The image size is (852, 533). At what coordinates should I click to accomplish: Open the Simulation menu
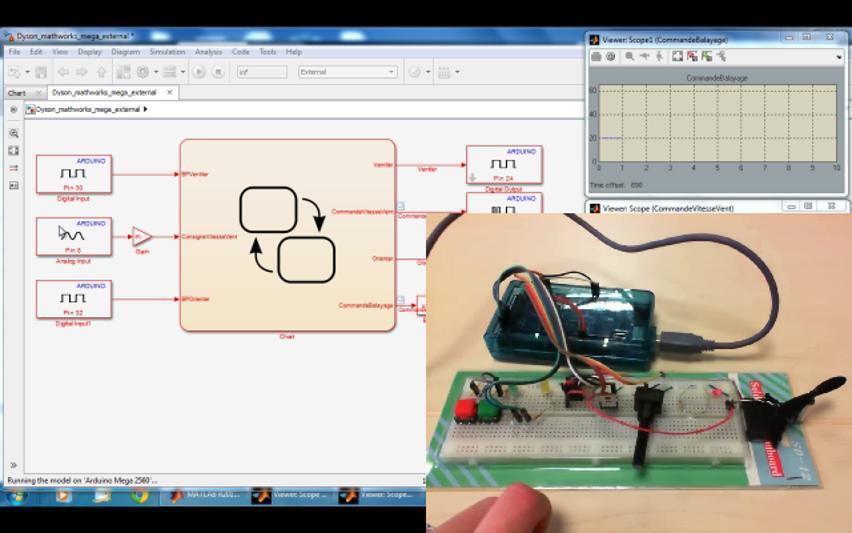tap(167, 52)
